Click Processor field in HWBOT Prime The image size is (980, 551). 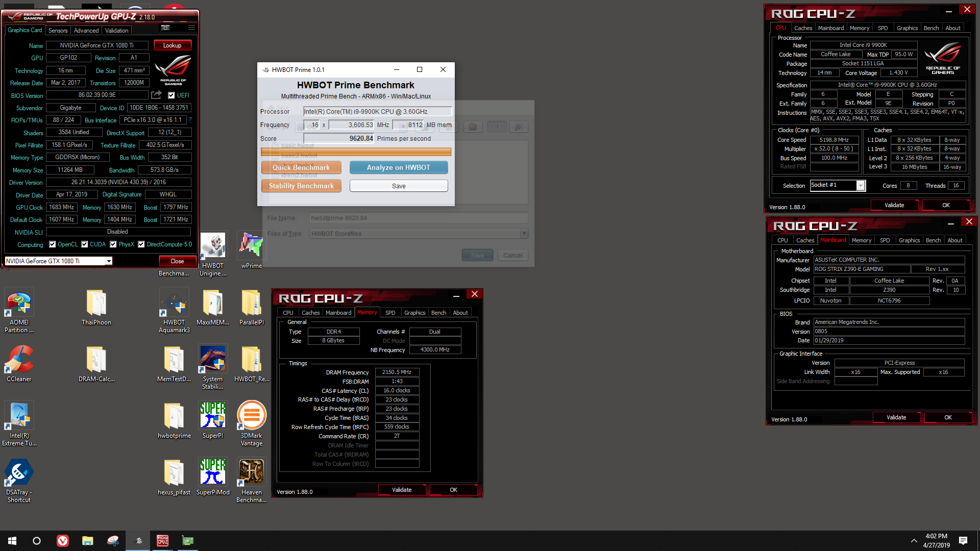pos(377,111)
